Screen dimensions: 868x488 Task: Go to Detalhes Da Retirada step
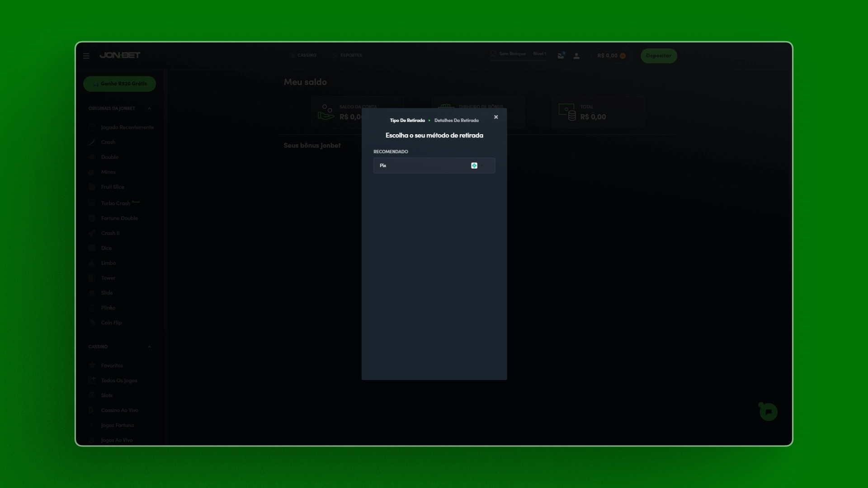(x=456, y=121)
